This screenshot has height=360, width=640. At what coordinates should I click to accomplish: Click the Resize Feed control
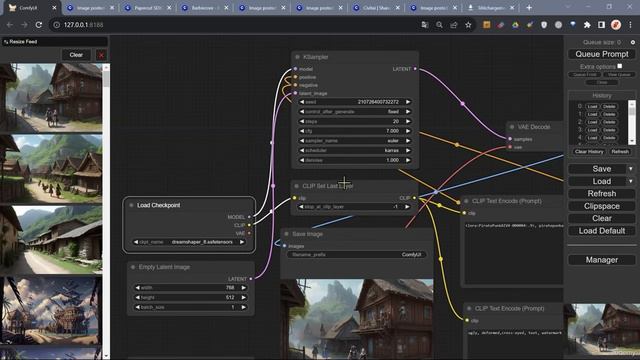click(55, 42)
